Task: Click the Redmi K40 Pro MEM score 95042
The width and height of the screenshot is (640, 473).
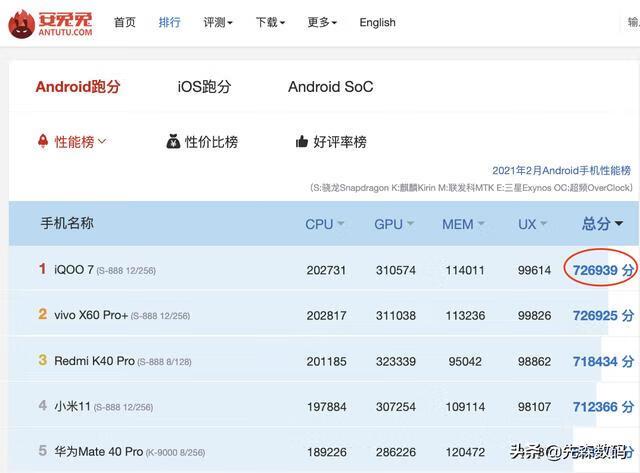Action: tap(465, 361)
